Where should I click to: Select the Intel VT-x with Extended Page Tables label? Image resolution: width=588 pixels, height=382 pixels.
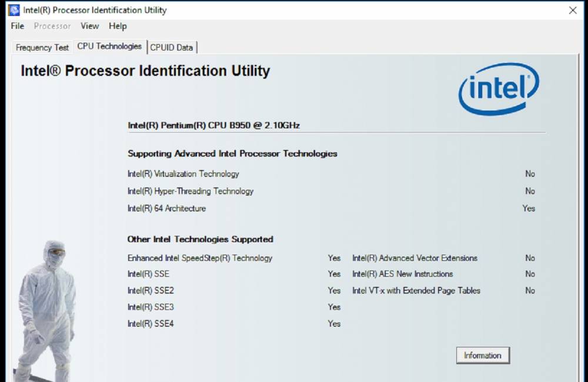point(416,290)
